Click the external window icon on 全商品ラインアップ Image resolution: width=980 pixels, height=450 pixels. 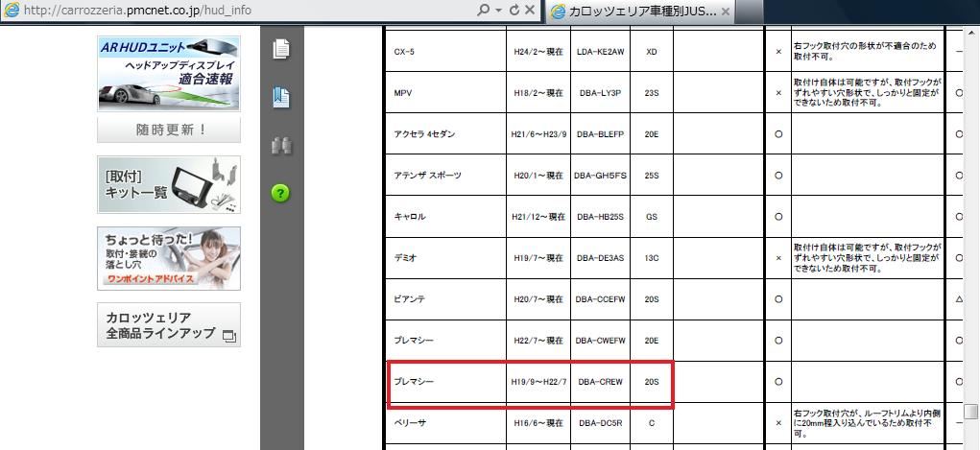click(x=229, y=336)
